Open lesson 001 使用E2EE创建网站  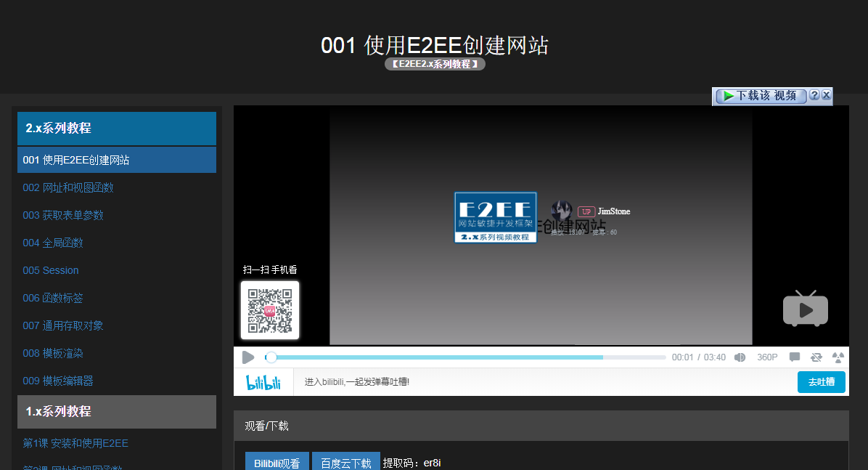point(117,160)
